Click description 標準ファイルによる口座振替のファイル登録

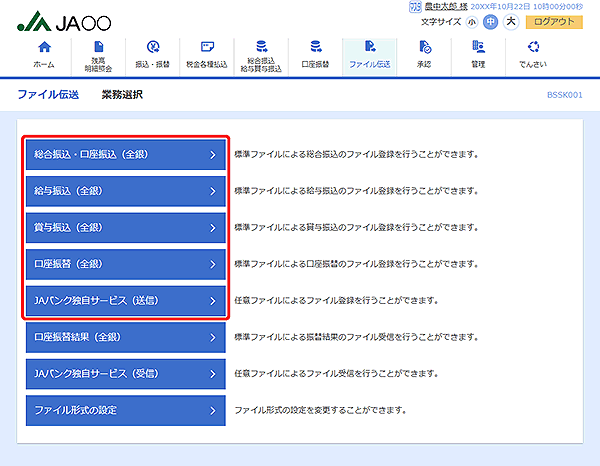356,264
